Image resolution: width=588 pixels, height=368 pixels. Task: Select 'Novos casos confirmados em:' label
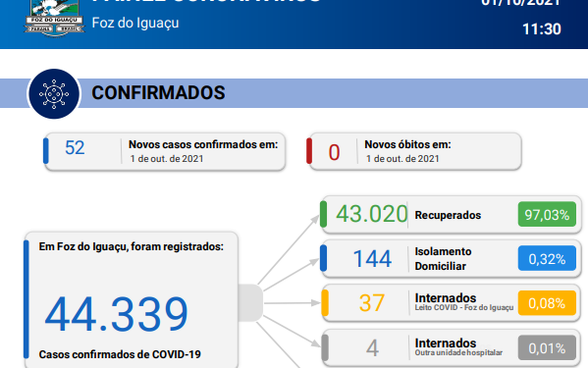click(x=203, y=144)
